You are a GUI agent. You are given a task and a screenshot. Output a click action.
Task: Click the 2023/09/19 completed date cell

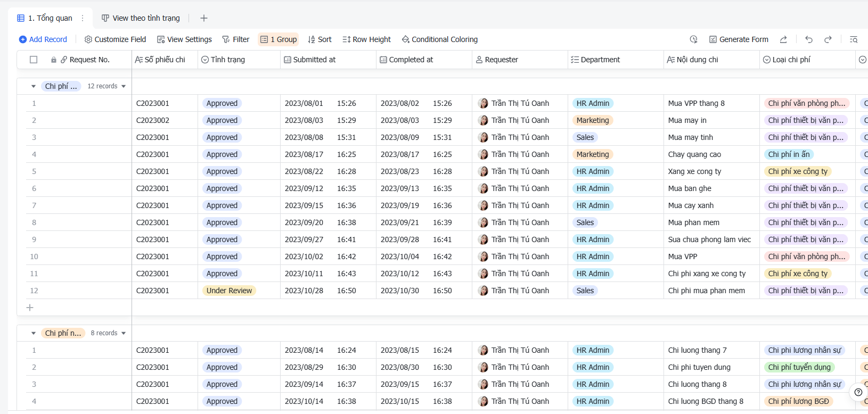424,205
